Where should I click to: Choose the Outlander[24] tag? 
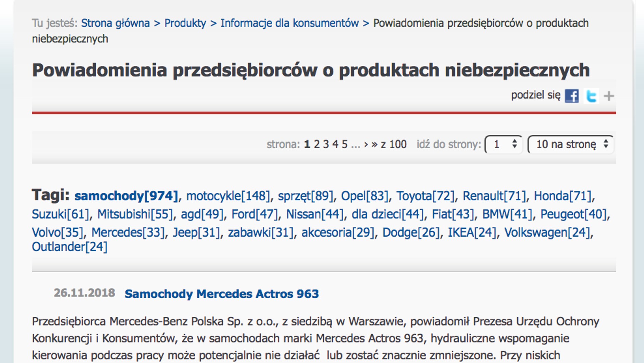point(70,247)
